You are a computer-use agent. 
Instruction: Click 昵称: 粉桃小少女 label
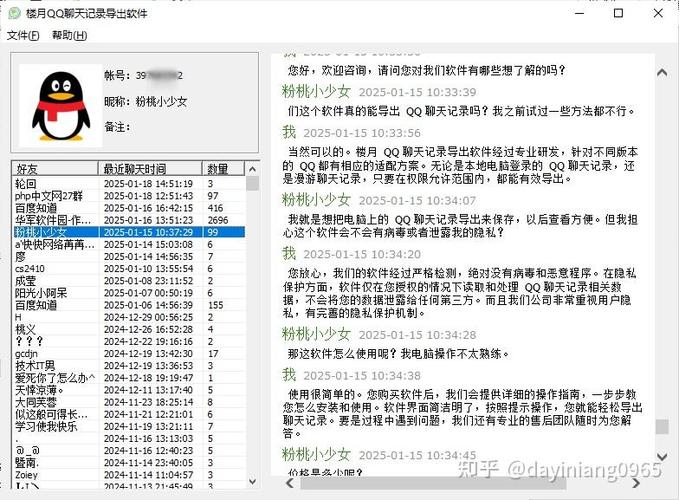coord(146,102)
